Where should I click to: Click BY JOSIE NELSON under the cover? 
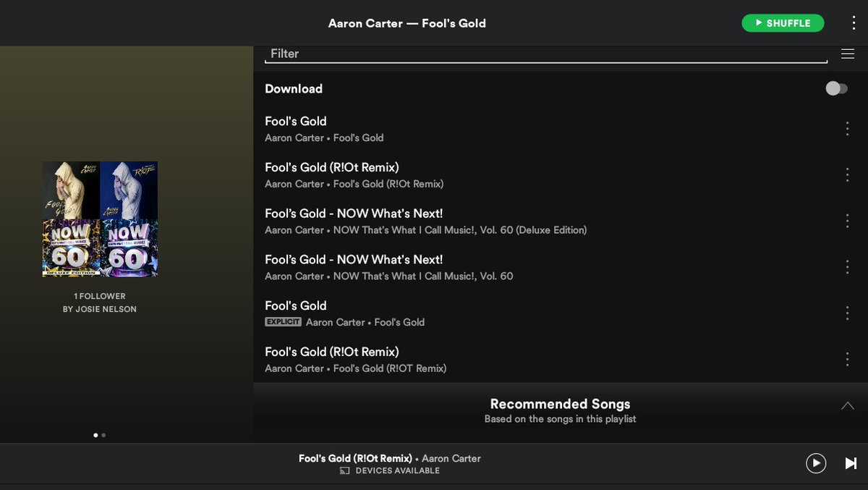click(x=100, y=309)
